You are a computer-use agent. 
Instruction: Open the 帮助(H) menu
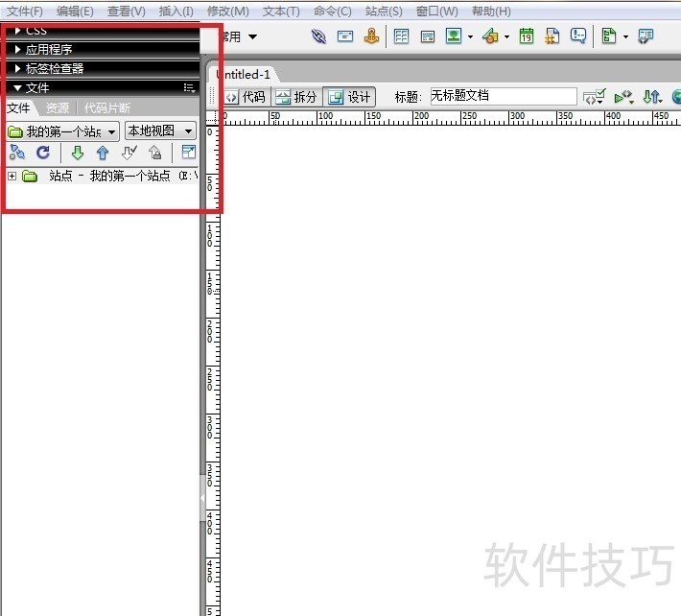[491, 11]
